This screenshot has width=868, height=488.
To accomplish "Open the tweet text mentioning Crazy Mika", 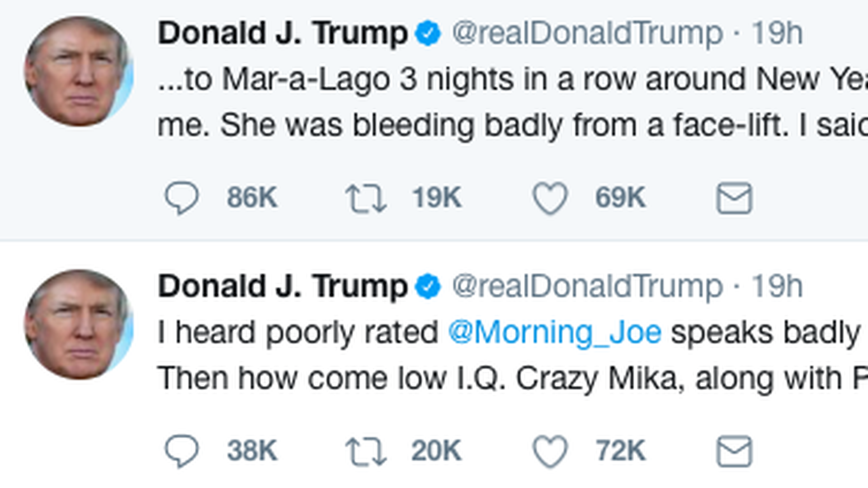I will point(497,379).
